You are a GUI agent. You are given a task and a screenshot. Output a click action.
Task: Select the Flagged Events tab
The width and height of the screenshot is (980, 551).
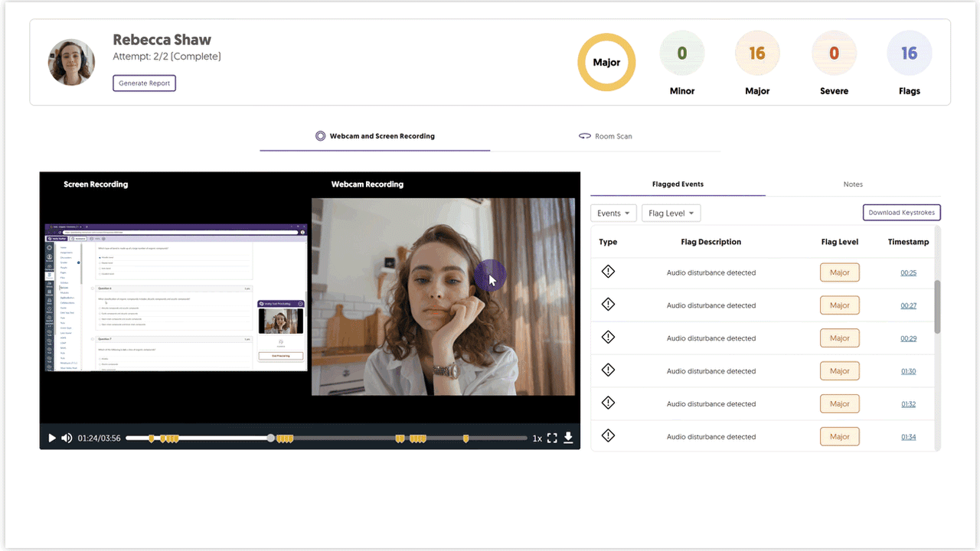[x=678, y=184]
